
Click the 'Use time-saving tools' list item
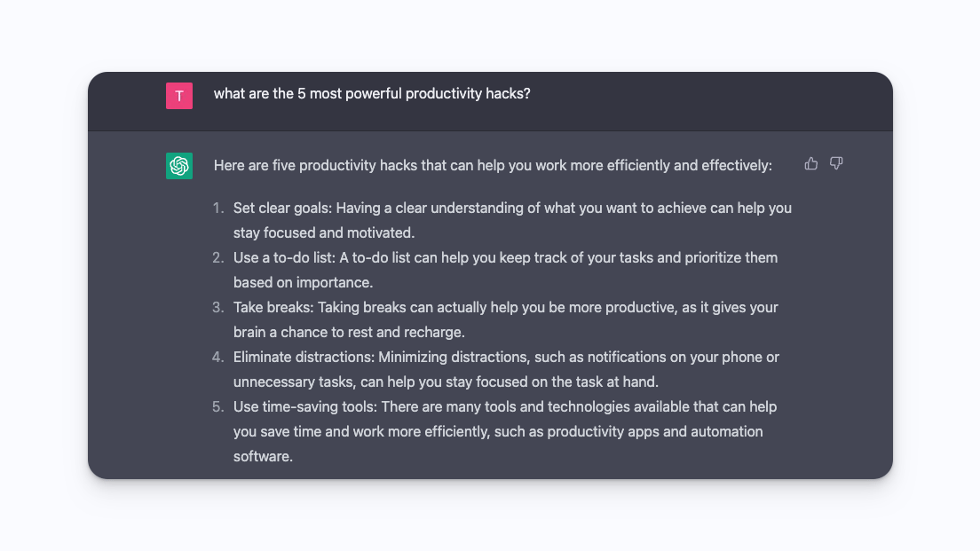tap(505, 407)
